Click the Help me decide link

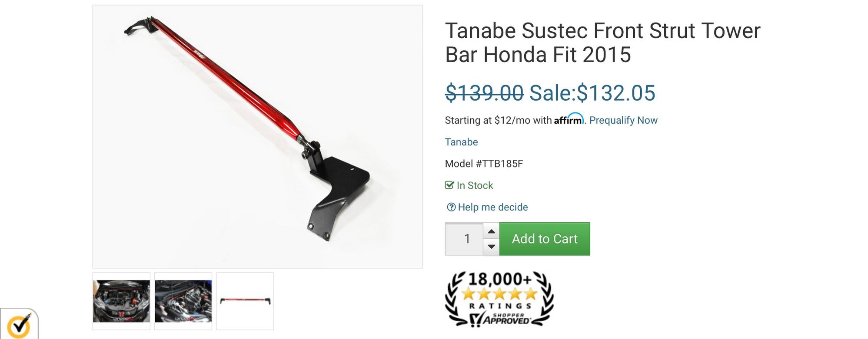pos(493,207)
